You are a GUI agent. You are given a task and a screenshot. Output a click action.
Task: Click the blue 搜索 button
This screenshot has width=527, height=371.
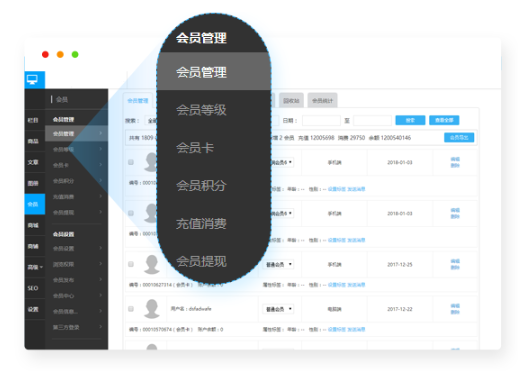pyautogui.click(x=410, y=120)
